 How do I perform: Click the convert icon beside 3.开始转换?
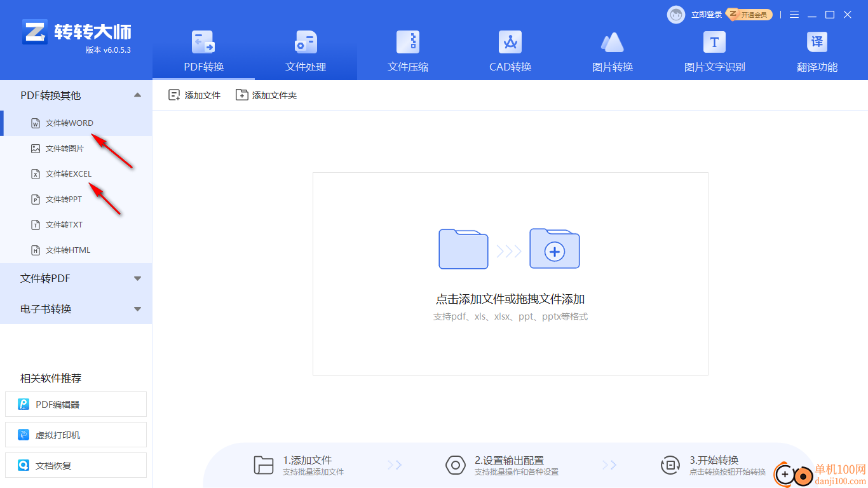(670, 465)
